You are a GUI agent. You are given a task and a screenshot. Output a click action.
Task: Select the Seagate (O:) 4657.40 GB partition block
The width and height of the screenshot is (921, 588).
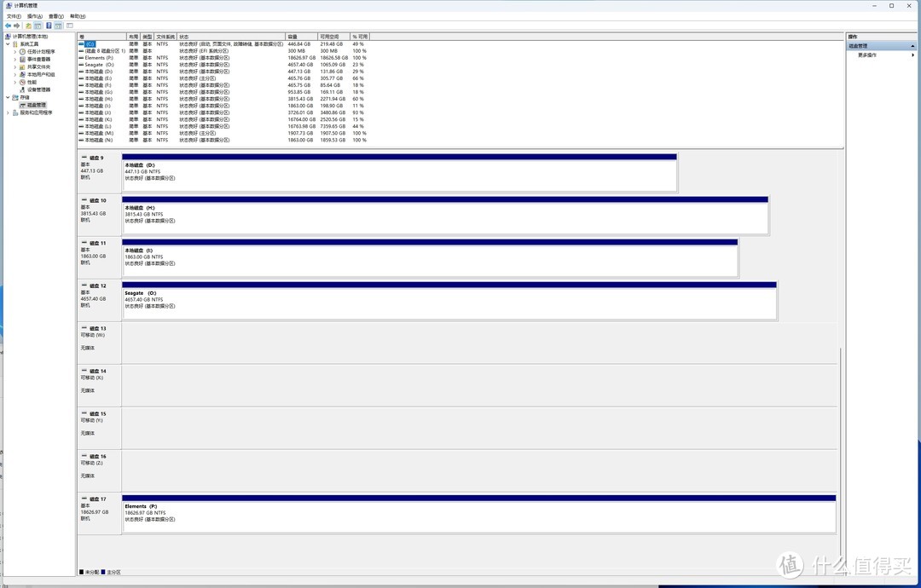(449, 301)
